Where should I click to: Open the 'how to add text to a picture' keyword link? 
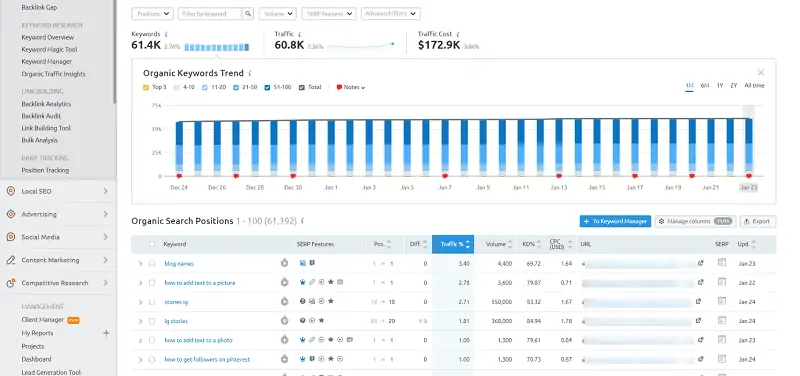pos(199,283)
